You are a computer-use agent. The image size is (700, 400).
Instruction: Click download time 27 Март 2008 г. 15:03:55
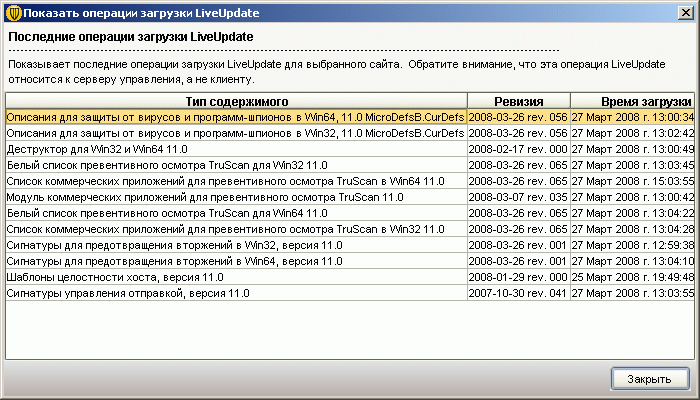pyautogui.click(x=633, y=182)
